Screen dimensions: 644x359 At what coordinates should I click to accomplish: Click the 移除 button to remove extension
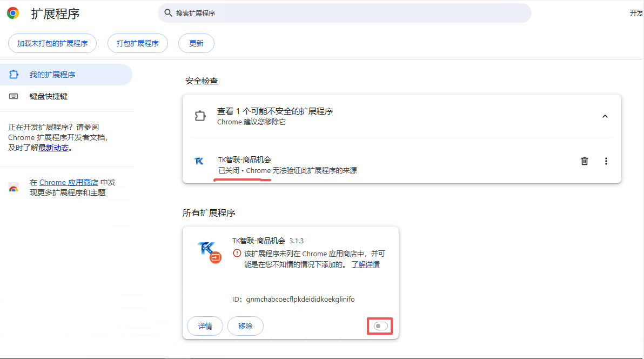[245, 325]
